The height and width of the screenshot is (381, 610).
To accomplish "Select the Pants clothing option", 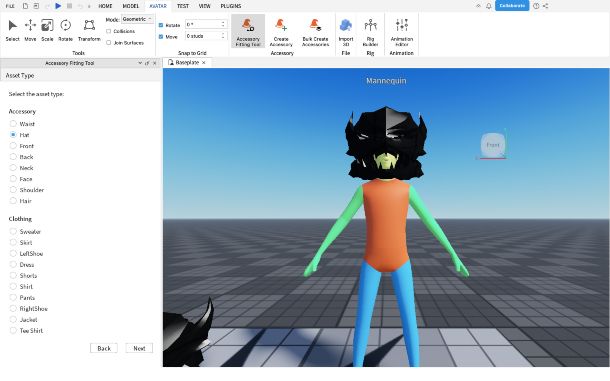I will tap(13, 298).
